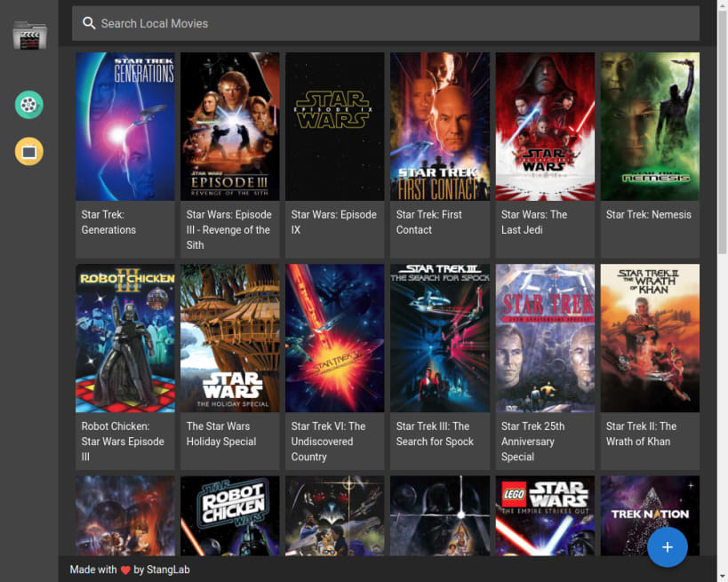Image resolution: width=728 pixels, height=582 pixels.
Task: Open Star Trek II Wrath of Khan poster
Action: tap(650, 338)
